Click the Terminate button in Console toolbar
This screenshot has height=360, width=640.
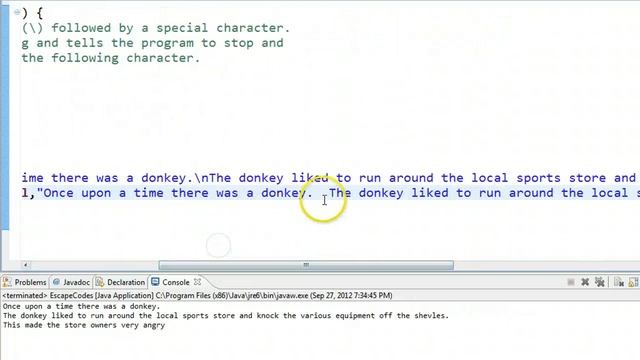click(571, 282)
